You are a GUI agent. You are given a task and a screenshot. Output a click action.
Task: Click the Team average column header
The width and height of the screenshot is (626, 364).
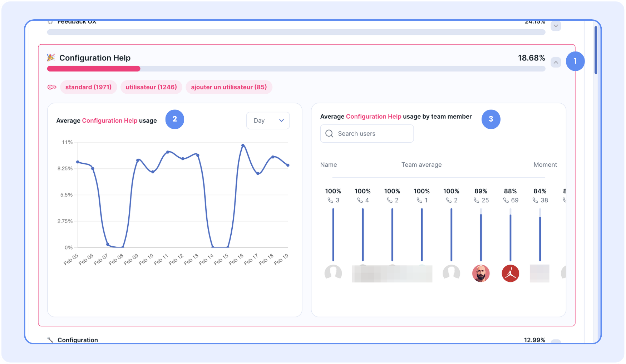pyautogui.click(x=421, y=164)
